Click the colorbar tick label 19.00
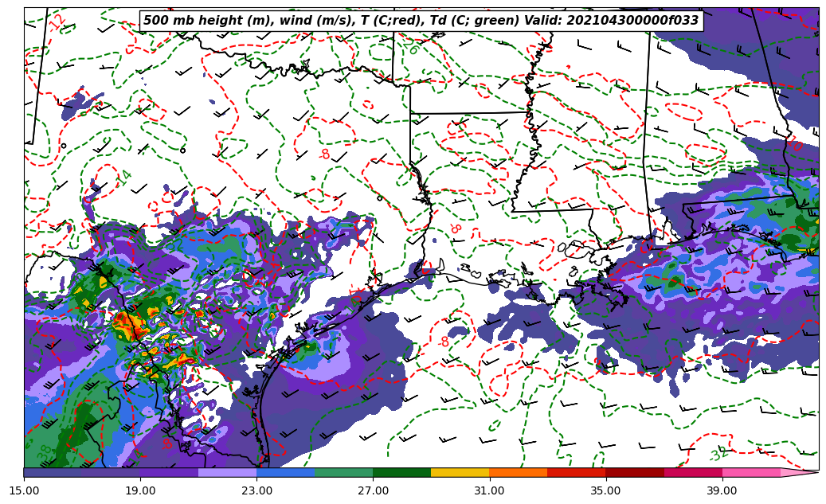Image resolution: width=826 pixels, height=504 pixels. click(140, 490)
